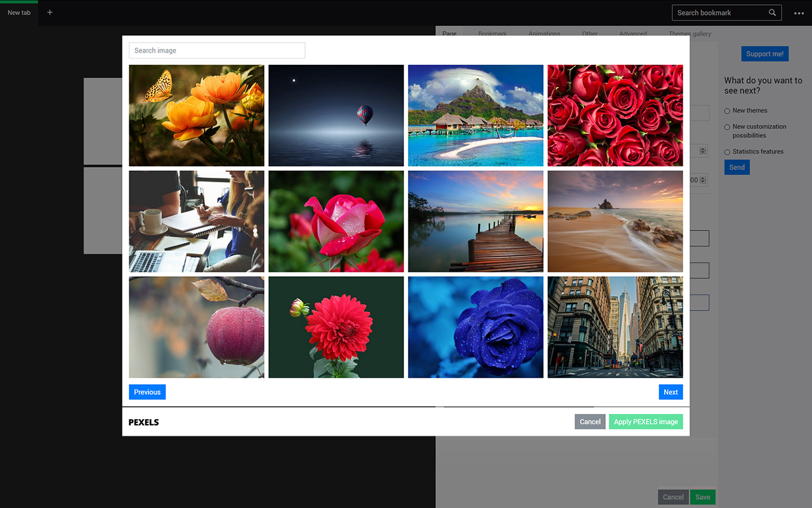The image size is (812, 508).
Task: Open the Themes gallery tab
Action: point(690,34)
